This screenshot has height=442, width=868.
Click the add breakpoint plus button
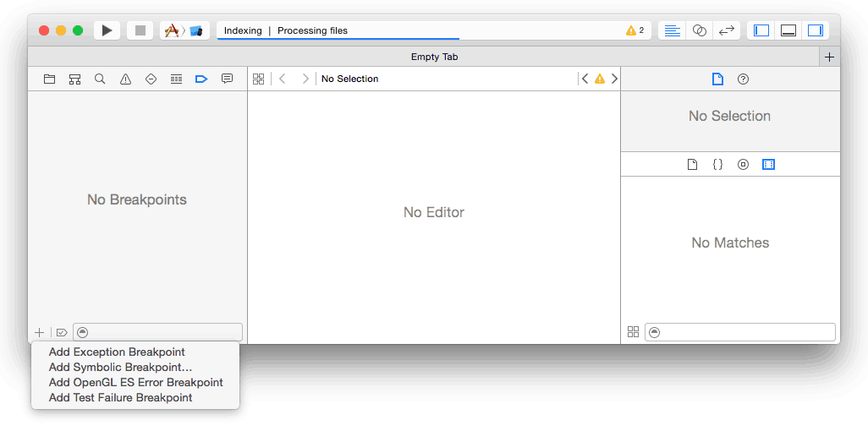coord(39,332)
